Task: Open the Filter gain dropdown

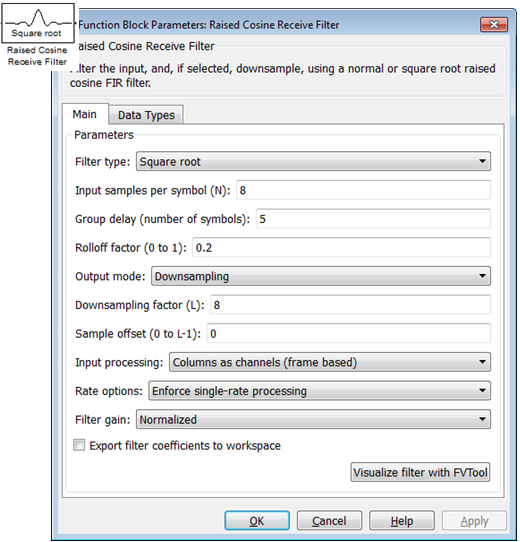Action: [313, 420]
